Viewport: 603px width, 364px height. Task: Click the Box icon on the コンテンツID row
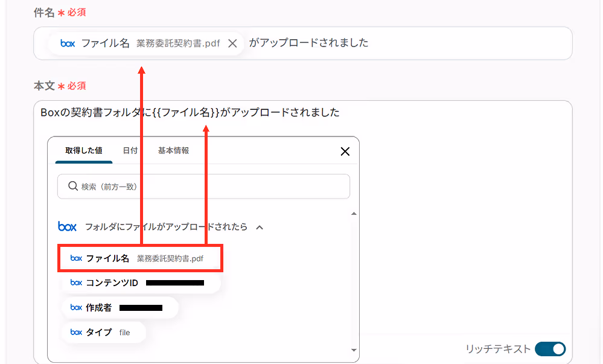click(x=76, y=283)
